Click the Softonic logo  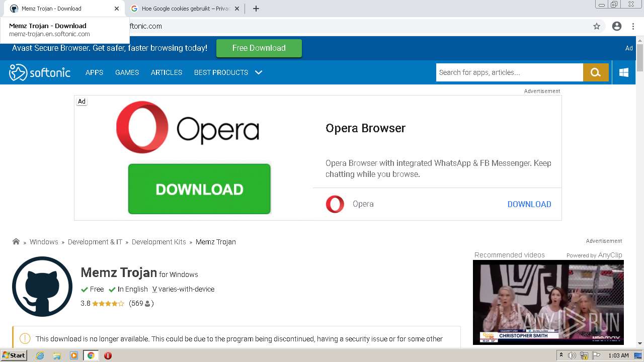(40, 72)
